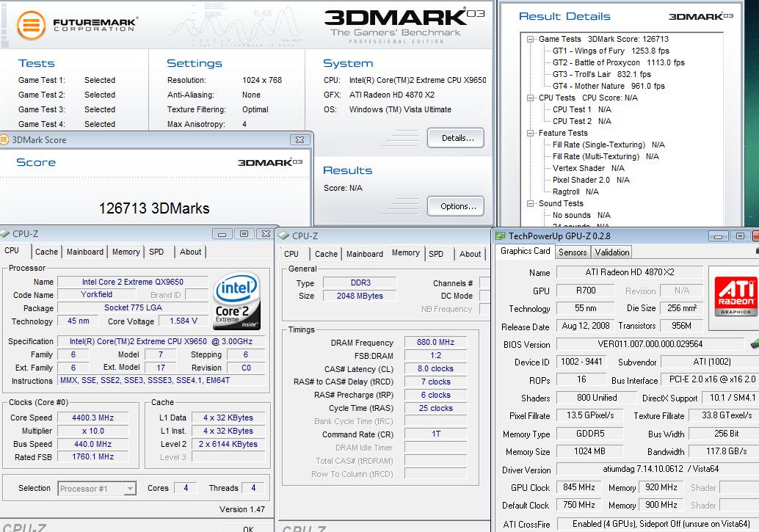Click the GPU-Z title bar icon

pyautogui.click(x=500, y=236)
